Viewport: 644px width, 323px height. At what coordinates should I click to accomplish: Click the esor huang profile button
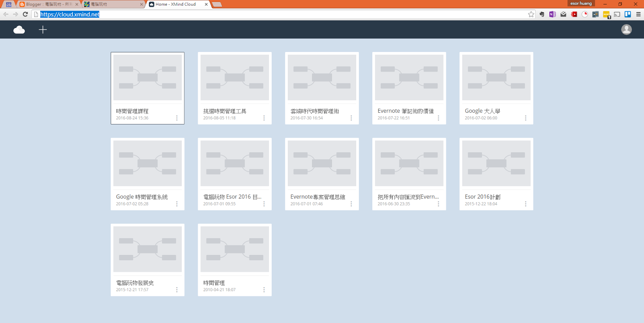click(x=581, y=3)
